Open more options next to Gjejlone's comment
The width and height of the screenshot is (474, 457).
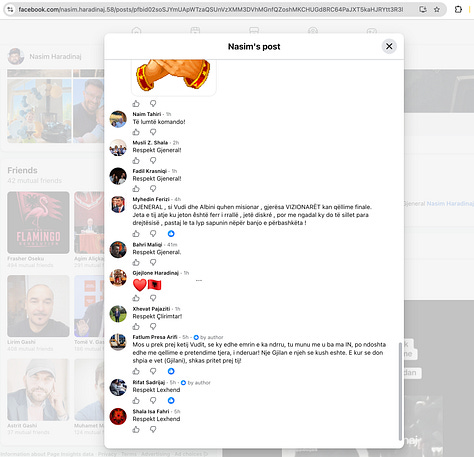199,280
